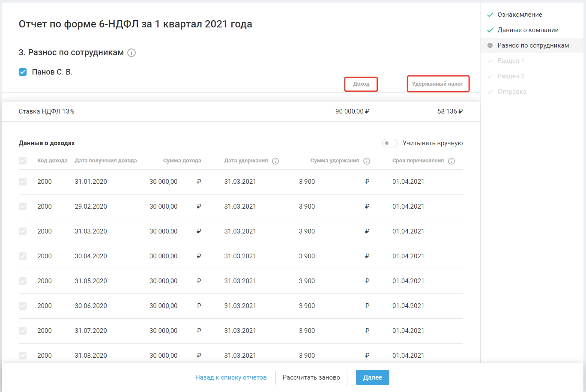Toggle checkbox for the 31.03.2020 income row
Screen dimensions: 586x392
click(23, 231)
